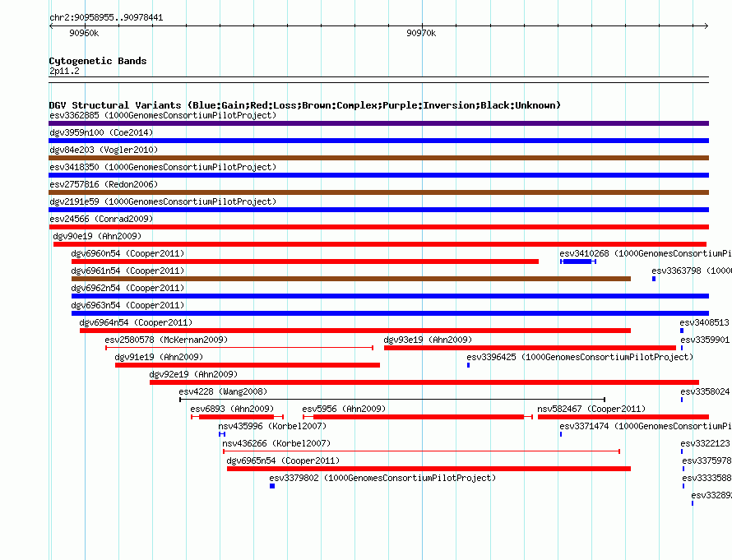732x560 pixels.
Task: Select nsv582467 (Cooper2011) label
Action: point(591,409)
